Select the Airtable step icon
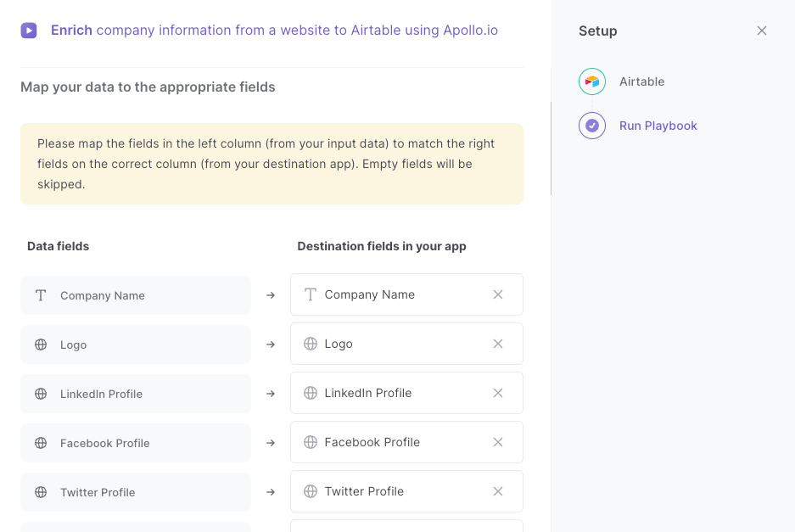Viewport: 795px width, 532px height. point(592,81)
